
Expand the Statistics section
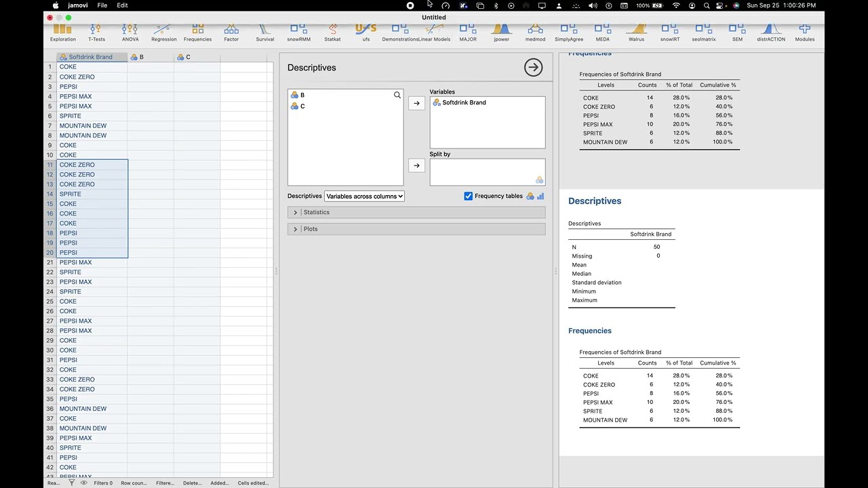pyautogui.click(x=416, y=212)
